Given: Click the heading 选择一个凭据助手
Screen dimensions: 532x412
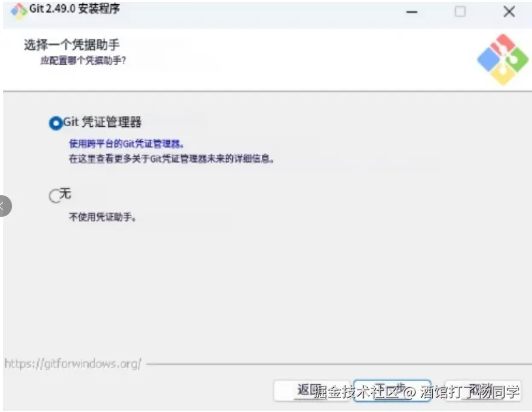Looking at the screenshot, I should pos(71,45).
